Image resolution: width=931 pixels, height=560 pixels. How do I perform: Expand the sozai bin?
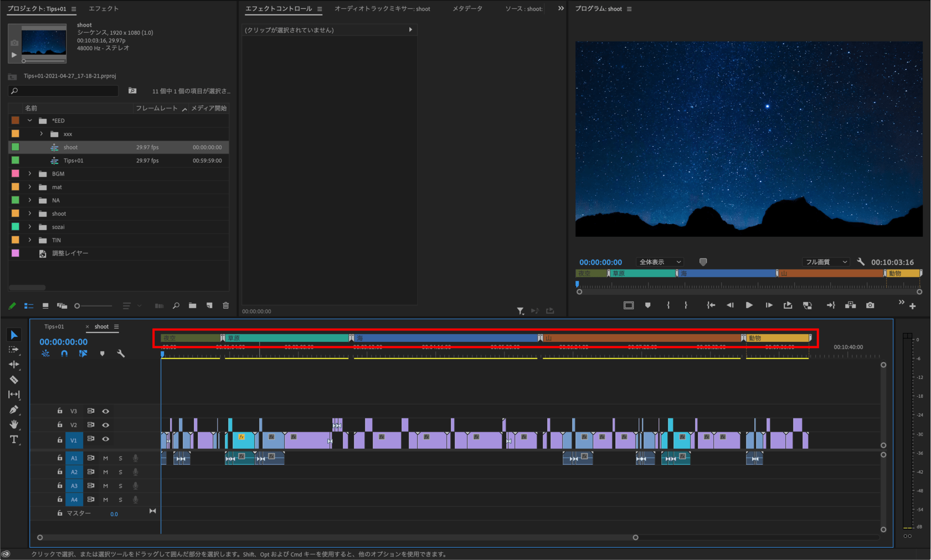click(30, 227)
